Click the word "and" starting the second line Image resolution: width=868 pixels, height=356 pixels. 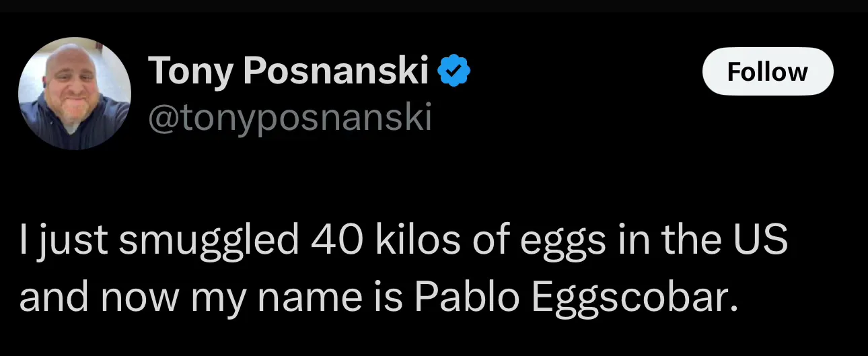51,297
